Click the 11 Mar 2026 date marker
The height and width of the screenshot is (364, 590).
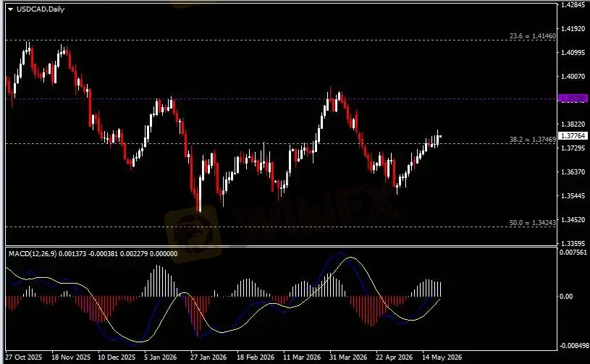[302, 357]
